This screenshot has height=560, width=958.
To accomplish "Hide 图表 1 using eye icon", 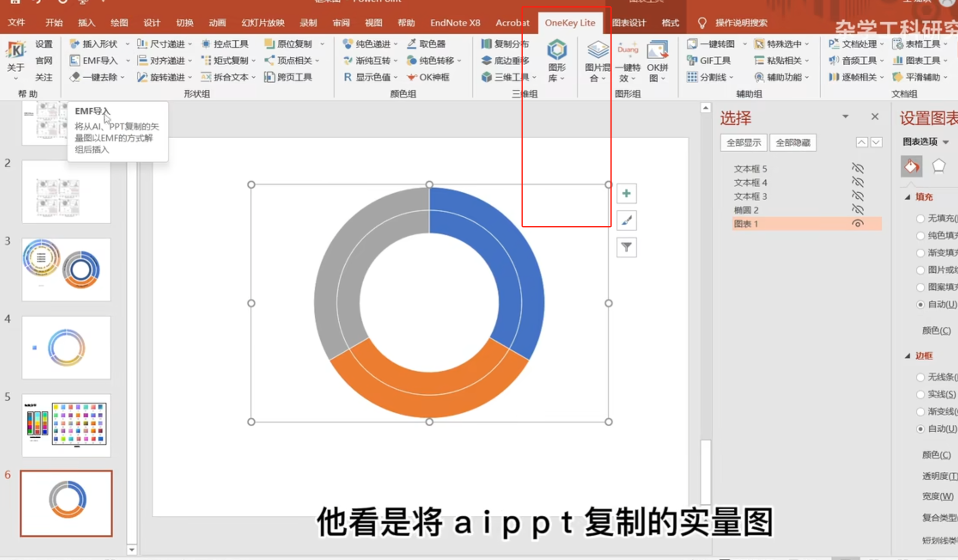I will click(x=857, y=224).
